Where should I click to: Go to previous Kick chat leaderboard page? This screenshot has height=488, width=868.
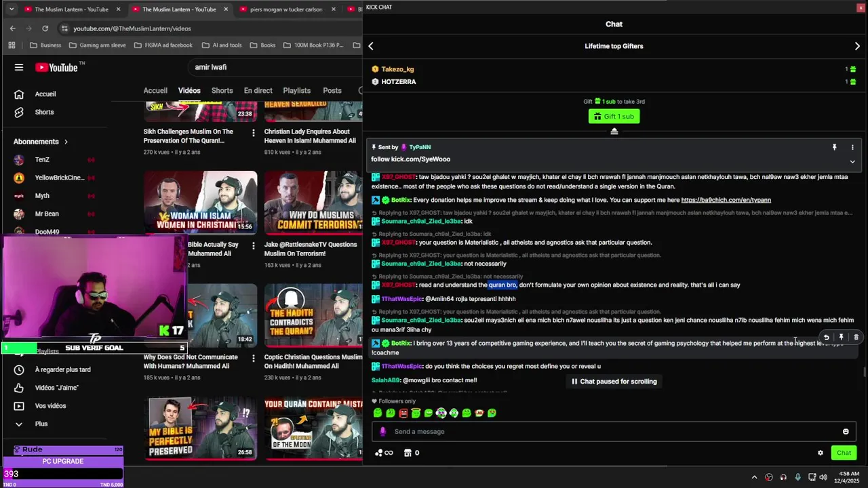click(x=371, y=46)
